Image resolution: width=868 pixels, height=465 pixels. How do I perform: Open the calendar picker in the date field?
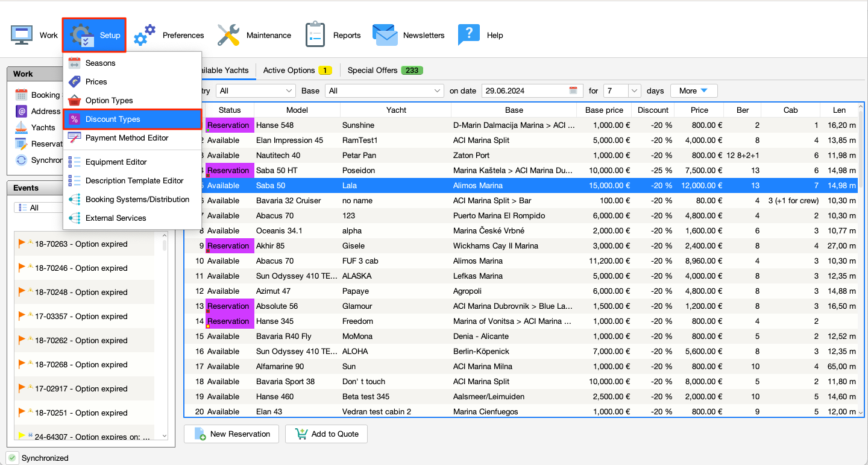pos(573,90)
